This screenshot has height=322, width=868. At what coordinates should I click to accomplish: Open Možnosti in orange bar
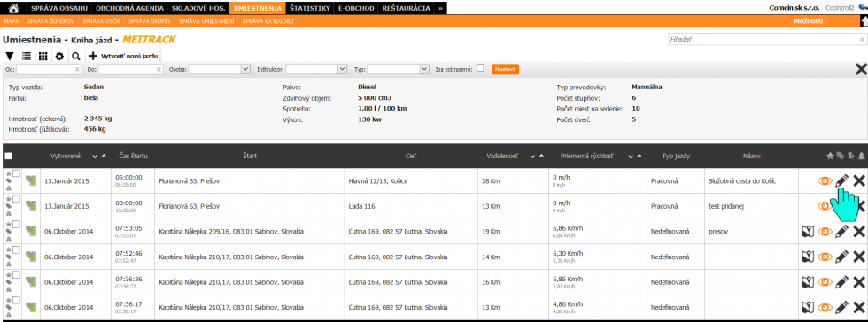pos(808,21)
